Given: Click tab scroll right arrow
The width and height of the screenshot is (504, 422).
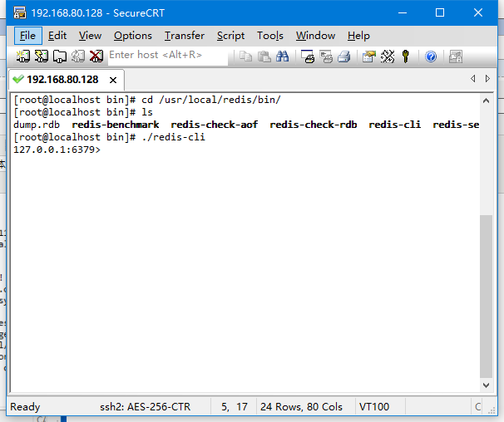Looking at the screenshot, I should [487, 79].
